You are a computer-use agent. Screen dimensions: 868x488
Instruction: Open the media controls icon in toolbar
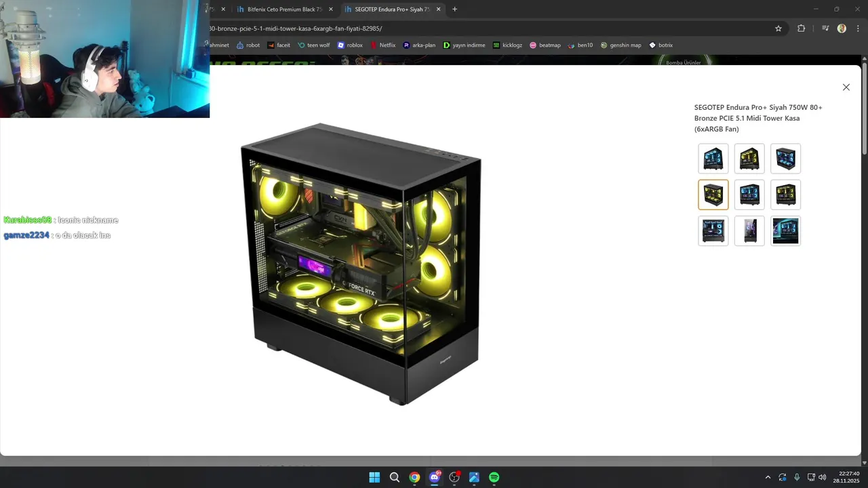pos(825,28)
